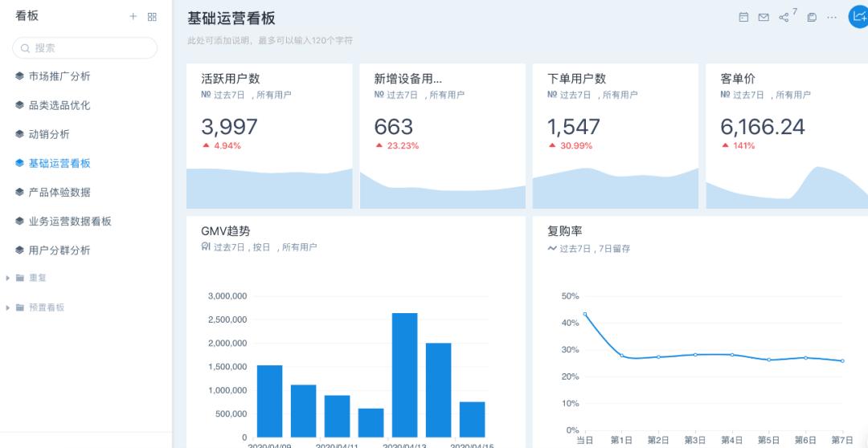
Task: Click the value 3,997
Action: coord(229,127)
